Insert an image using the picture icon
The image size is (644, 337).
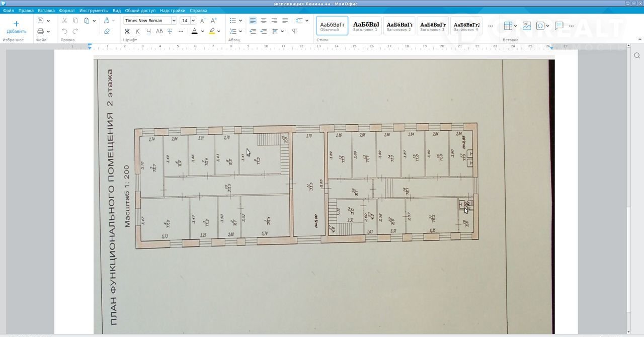point(527,26)
